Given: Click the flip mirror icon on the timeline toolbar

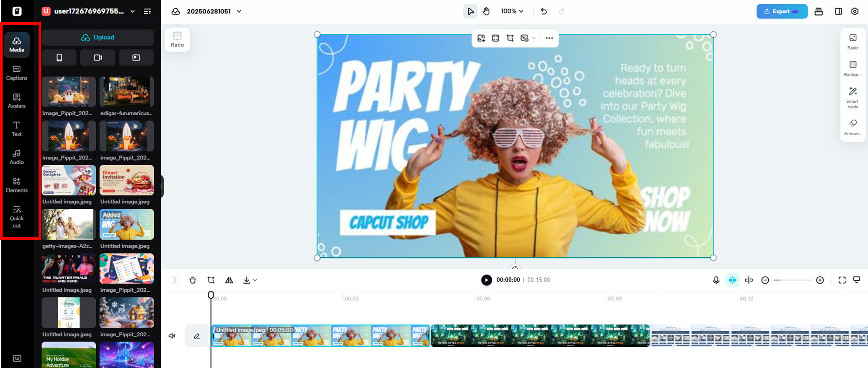Looking at the screenshot, I should point(229,280).
